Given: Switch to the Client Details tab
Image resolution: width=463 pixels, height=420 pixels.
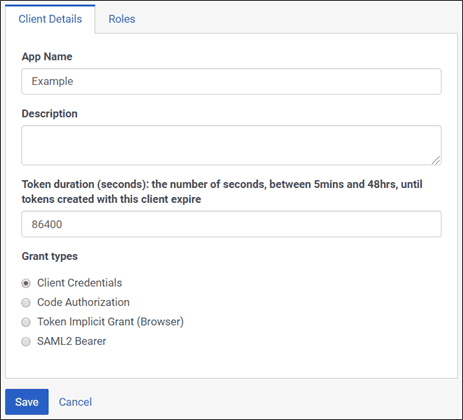Looking at the screenshot, I should click(50, 19).
